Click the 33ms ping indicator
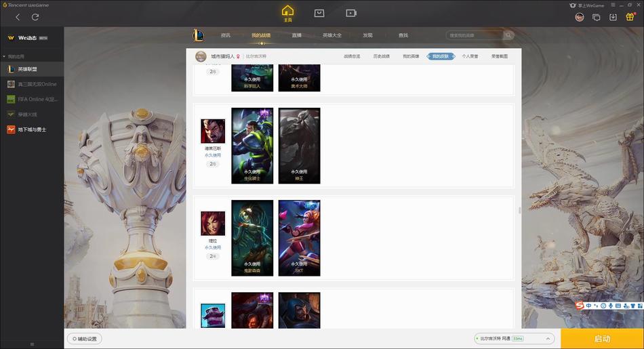 pyautogui.click(x=517, y=339)
